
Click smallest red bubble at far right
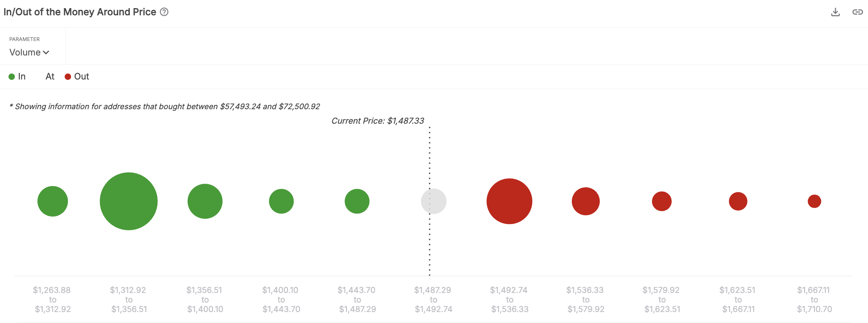tap(814, 201)
